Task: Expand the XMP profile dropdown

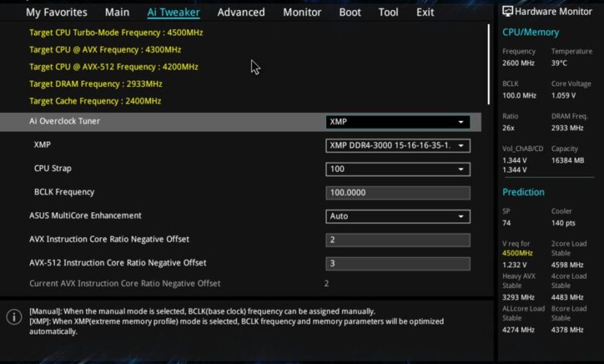Action: [x=397, y=146]
